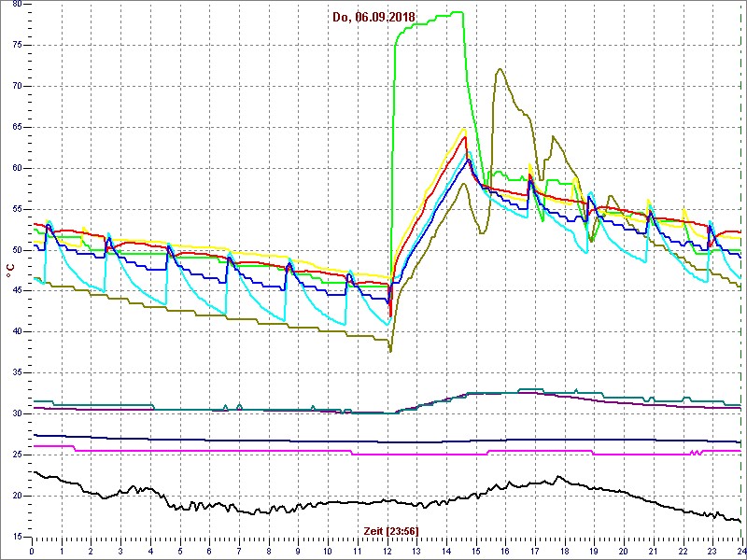Select the 75 value on temperature axis
747x560 pixels.
coord(16,45)
